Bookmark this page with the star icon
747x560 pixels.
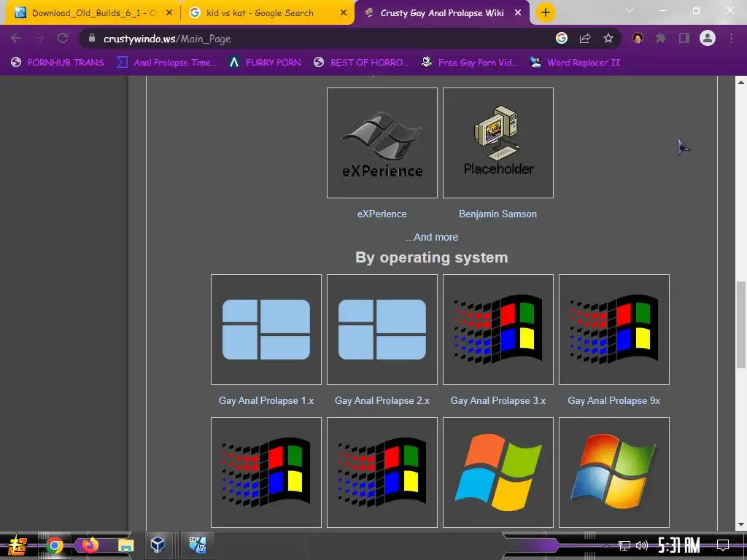coord(608,38)
